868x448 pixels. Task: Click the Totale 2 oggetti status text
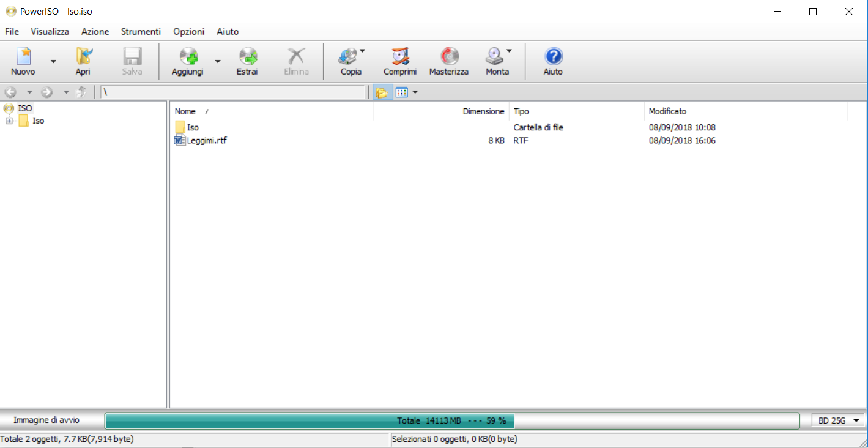click(67, 439)
